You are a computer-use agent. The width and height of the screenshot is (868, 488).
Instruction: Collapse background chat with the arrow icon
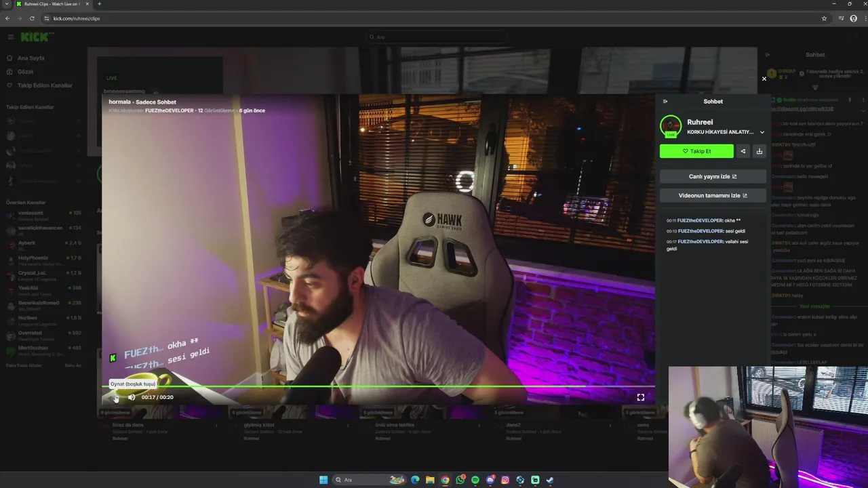(768, 55)
